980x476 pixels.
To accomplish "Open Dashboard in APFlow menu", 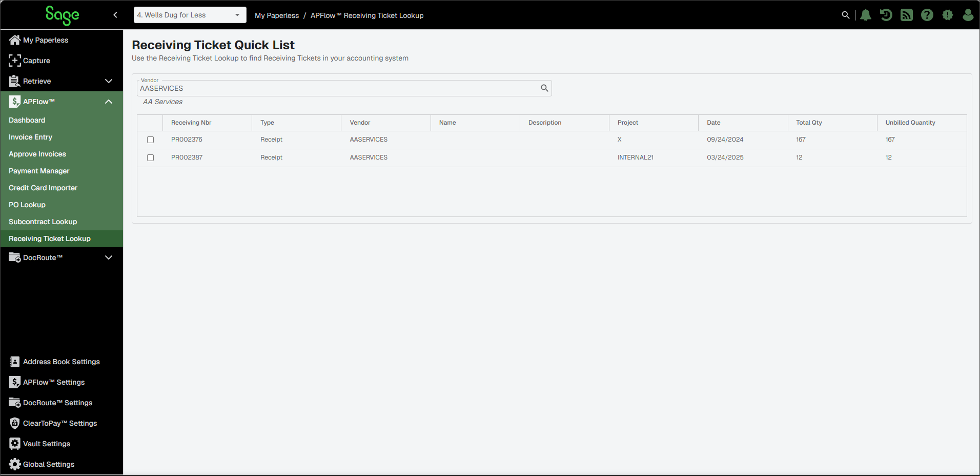I will 27,120.
